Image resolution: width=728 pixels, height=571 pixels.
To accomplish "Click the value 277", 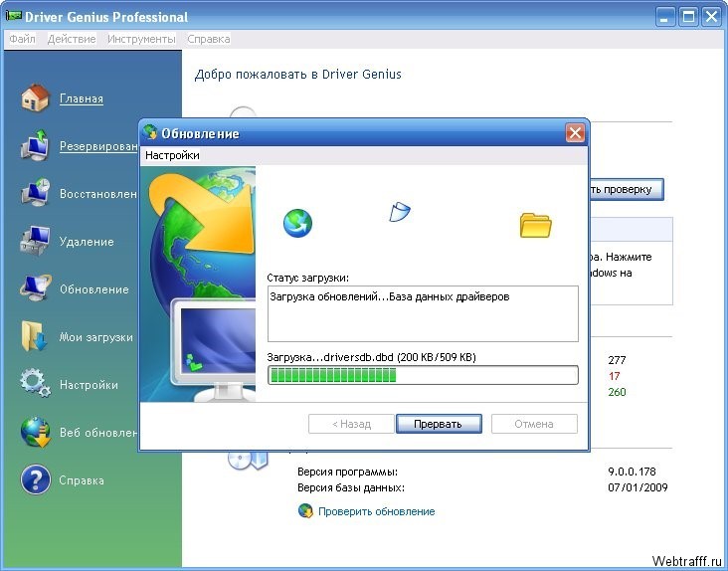I will [x=617, y=360].
